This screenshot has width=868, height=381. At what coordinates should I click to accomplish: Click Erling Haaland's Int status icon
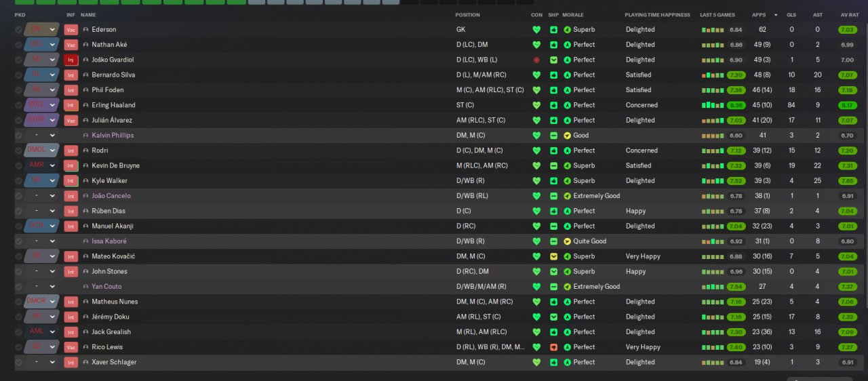pyautogui.click(x=71, y=105)
